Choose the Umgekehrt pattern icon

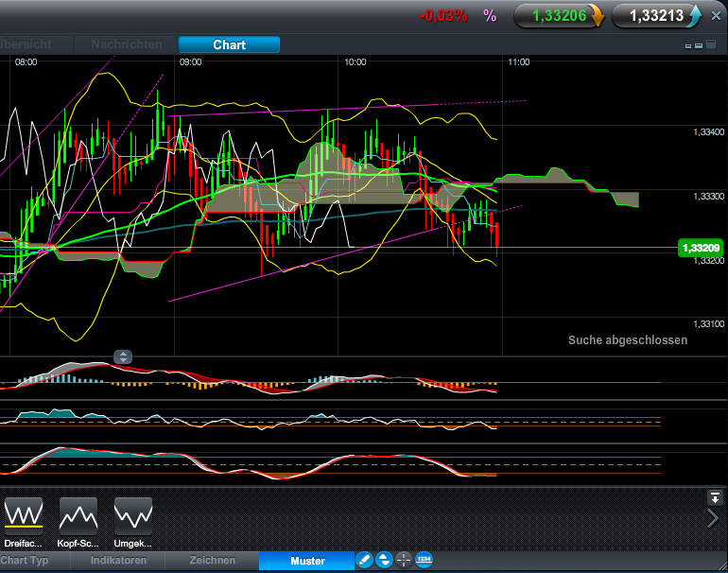[133, 516]
